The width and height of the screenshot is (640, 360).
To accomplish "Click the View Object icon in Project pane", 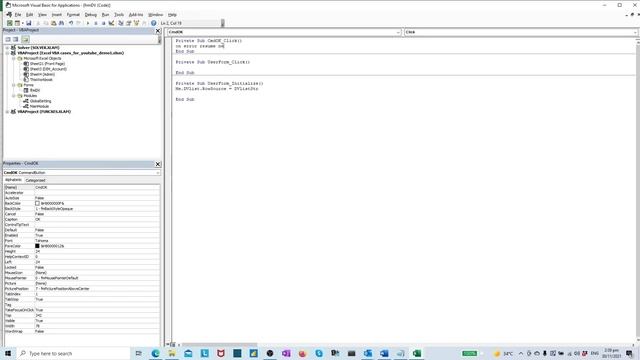I will (16, 39).
